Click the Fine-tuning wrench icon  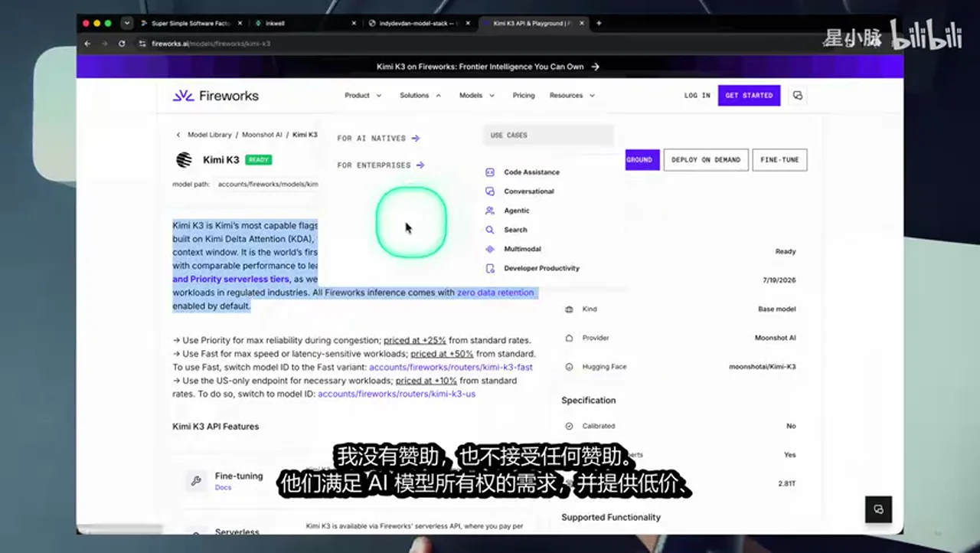[196, 481]
